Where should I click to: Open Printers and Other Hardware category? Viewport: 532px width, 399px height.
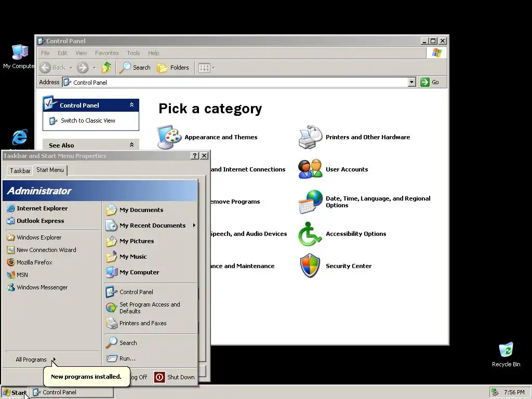[354, 137]
